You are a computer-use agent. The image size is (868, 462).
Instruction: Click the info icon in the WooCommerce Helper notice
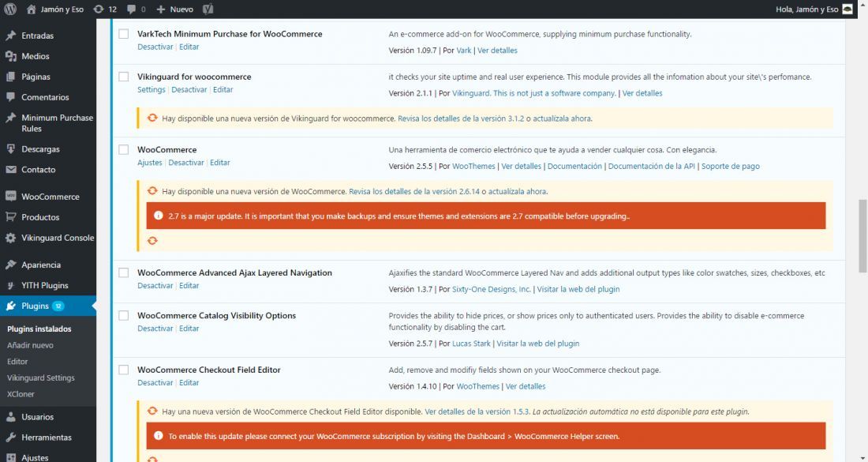pyautogui.click(x=159, y=435)
